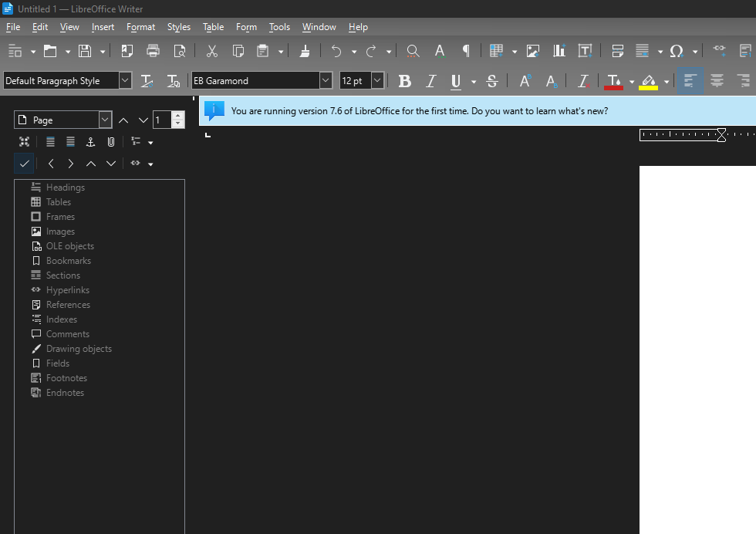The image size is (756, 534).
Task: Click the Save document icon
Action: click(85, 51)
